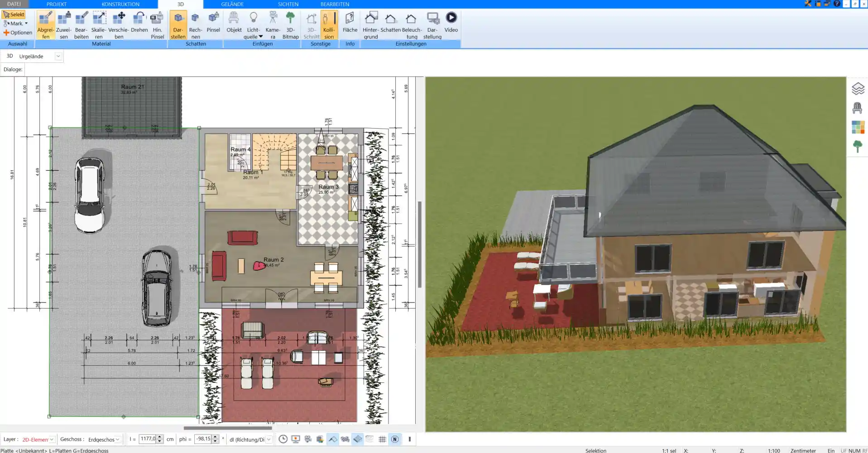Open the layers panel in right sidebar
This screenshot has height=453, width=868.
tap(858, 89)
